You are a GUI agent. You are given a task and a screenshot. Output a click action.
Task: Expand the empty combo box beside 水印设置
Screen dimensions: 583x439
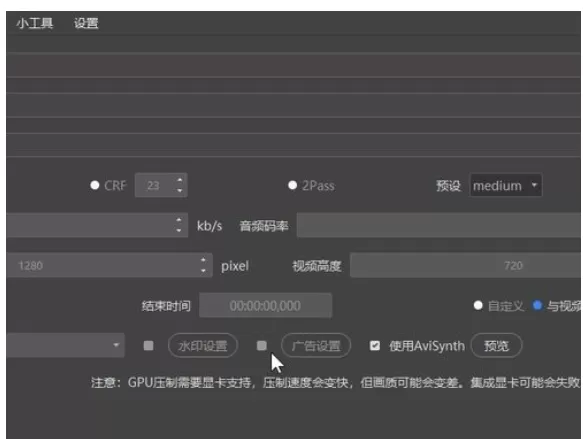point(65,345)
